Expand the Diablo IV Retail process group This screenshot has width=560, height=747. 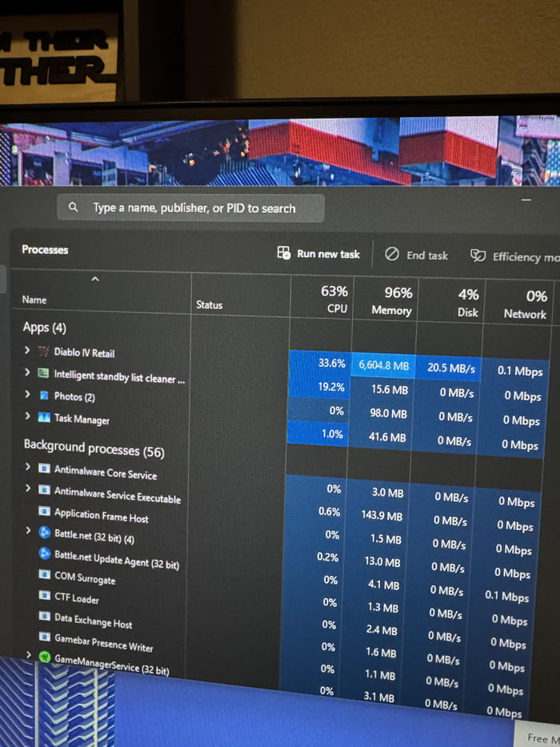(27, 351)
